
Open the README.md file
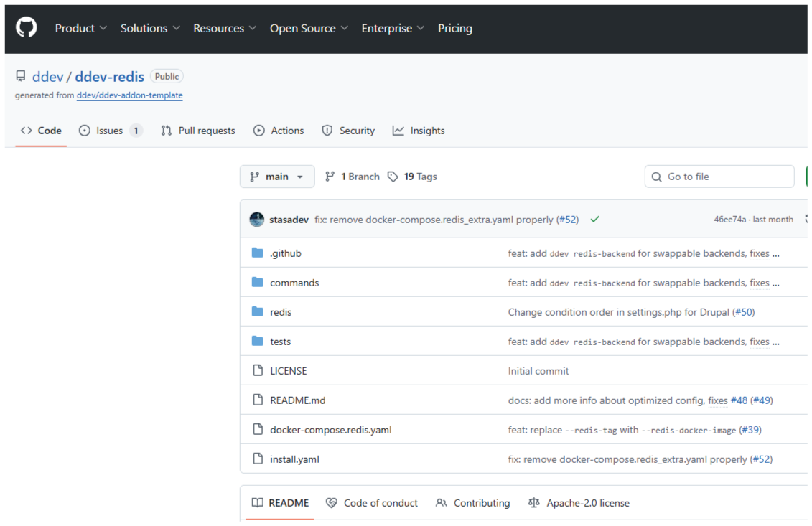[298, 400]
